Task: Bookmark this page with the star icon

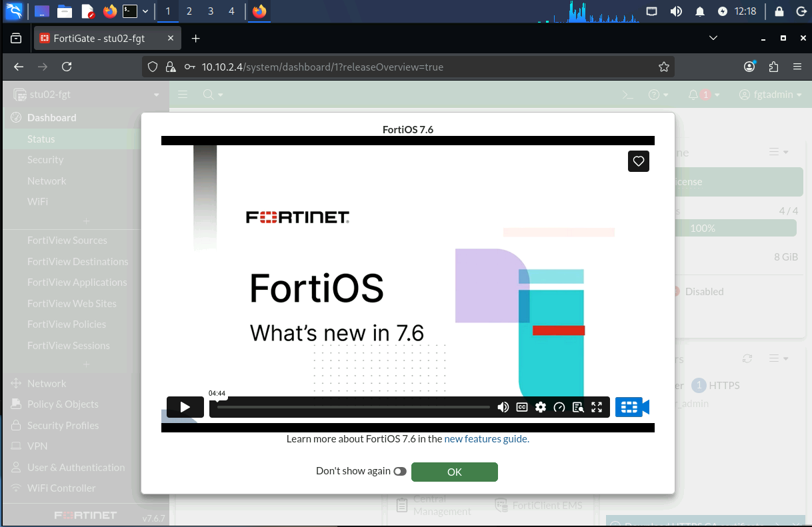Action: click(663, 67)
